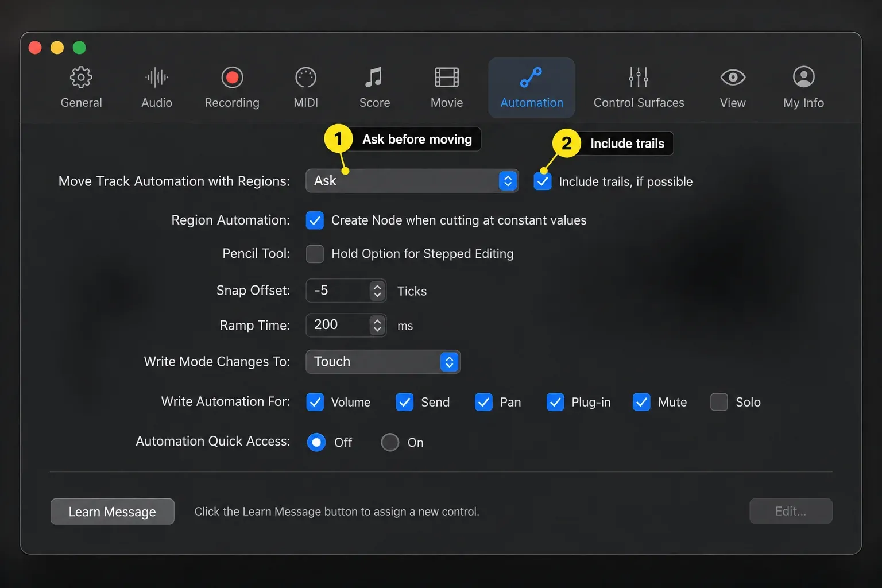This screenshot has height=588, width=882.
Task: Open the Write Mode Changes To dropdown
Action: [x=382, y=362]
